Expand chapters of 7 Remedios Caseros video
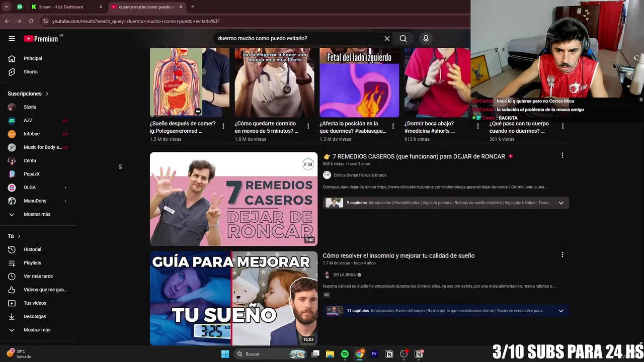 [561, 203]
